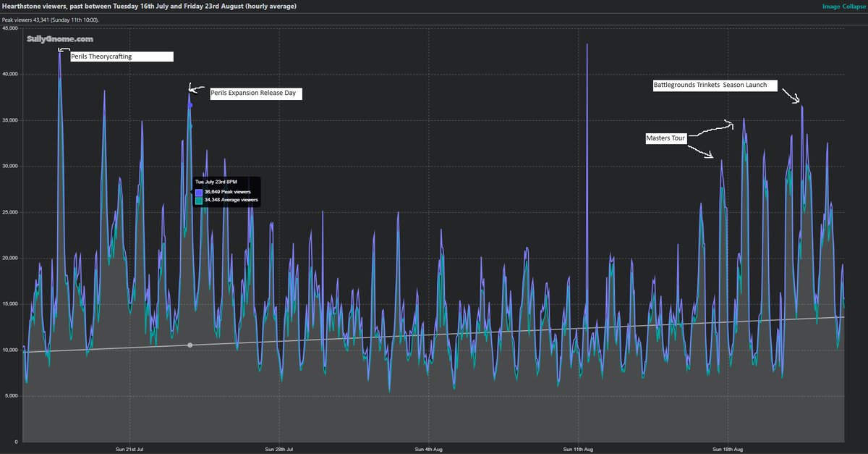This screenshot has height=454, width=868.
Task: Click the 35,000 y-axis label
Action: (x=10, y=120)
